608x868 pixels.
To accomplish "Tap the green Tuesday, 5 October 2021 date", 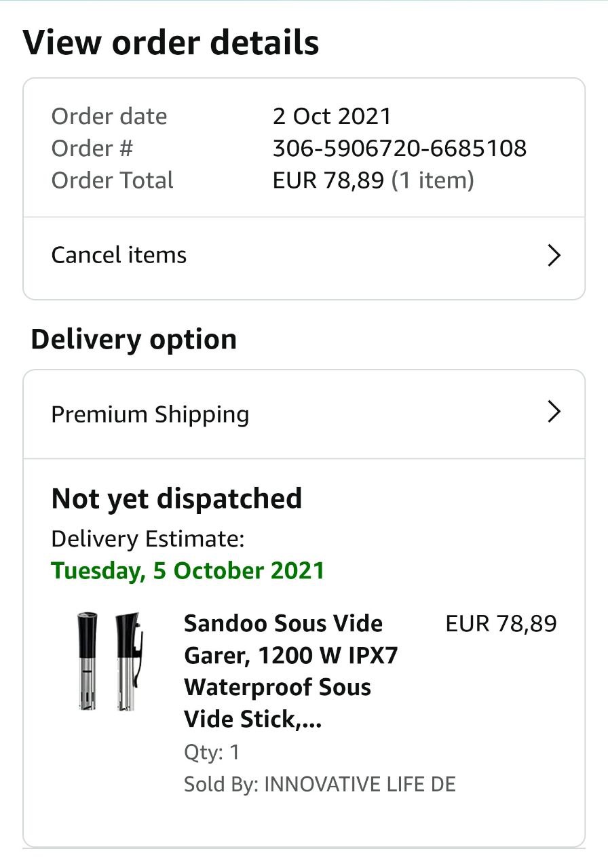I will pos(188,570).
